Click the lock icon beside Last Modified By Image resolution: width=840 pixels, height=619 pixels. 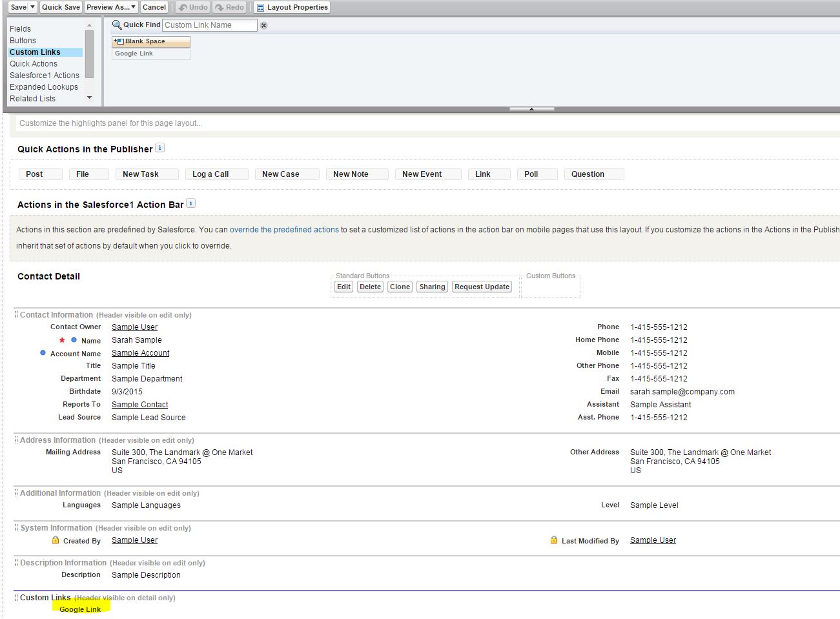pyautogui.click(x=554, y=540)
